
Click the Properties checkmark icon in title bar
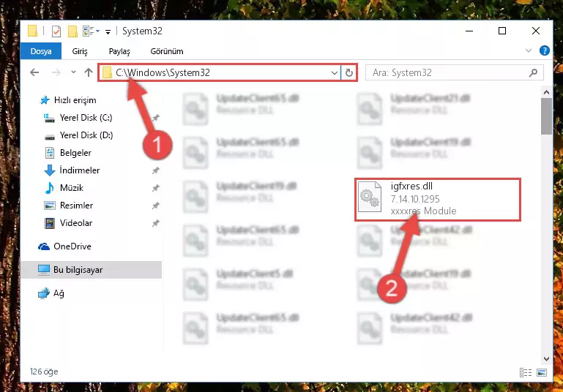coord(56,31)
